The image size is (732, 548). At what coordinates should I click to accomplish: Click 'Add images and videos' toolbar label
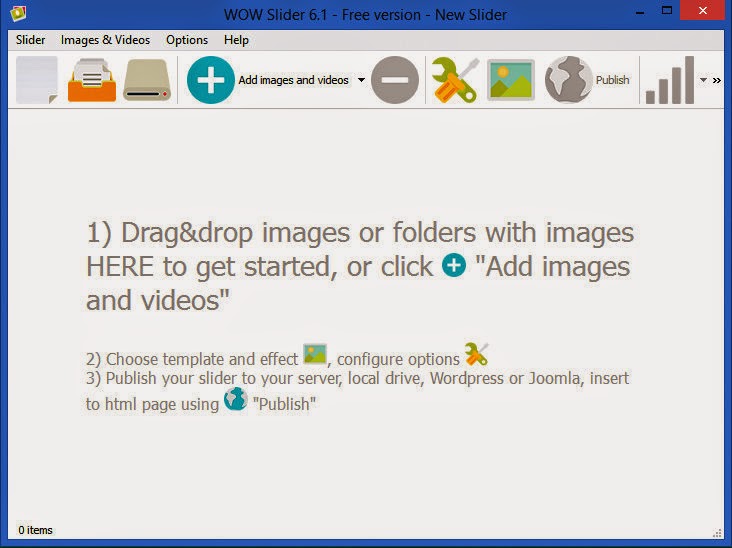tap(293, 80)
